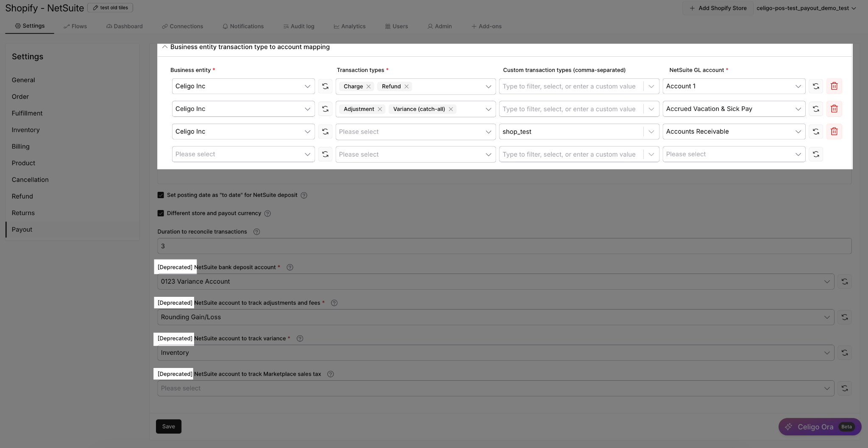Viewport: 868px width, 448px height.
Task: Remove the Adjustment transaction type tag
Action: coord(380,109)
